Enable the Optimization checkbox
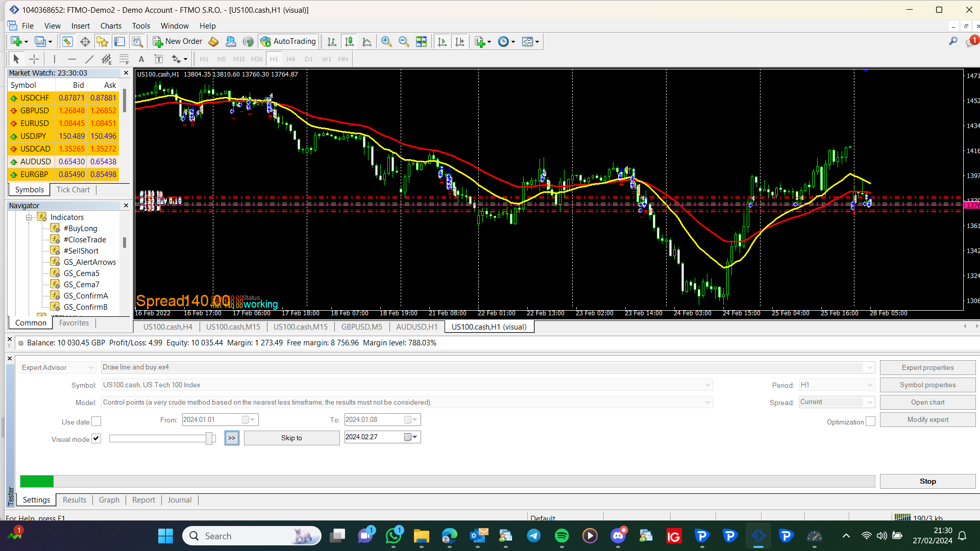 (x=870, y=421)
